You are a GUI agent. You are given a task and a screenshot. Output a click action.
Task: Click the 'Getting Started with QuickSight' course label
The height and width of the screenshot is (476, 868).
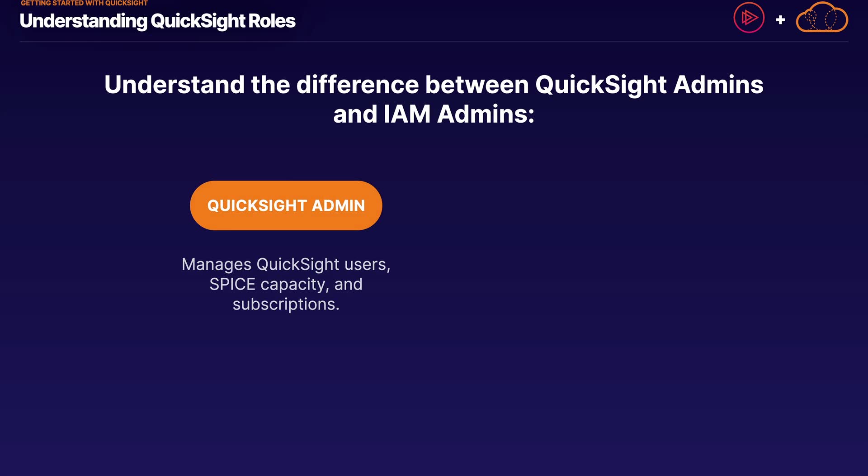pyautogui.click(x=84, y=3)
